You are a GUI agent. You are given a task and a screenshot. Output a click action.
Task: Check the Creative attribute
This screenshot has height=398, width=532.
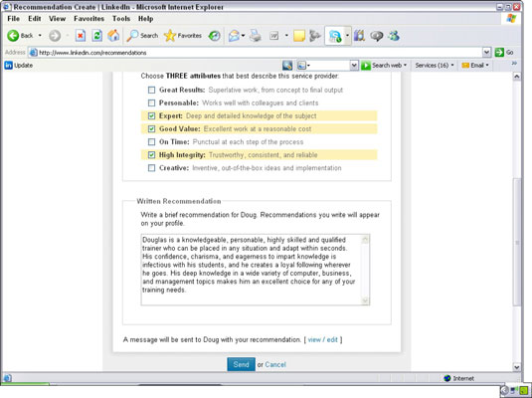coord(152,168)
